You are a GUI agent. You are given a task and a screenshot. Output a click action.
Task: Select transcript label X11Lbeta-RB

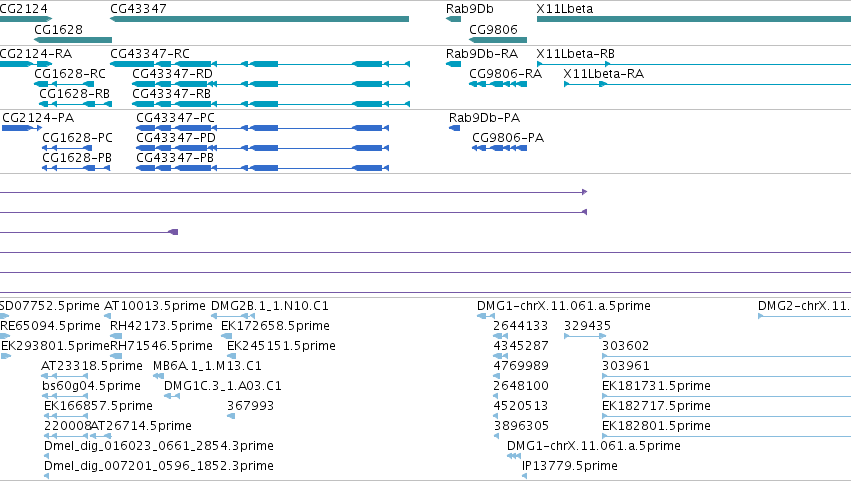pos(575,54)
